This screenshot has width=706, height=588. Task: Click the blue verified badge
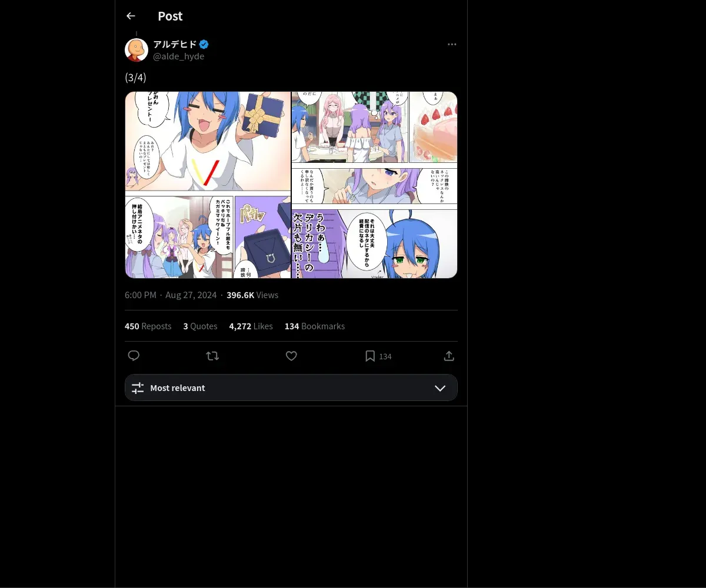(x=204, y=44)
